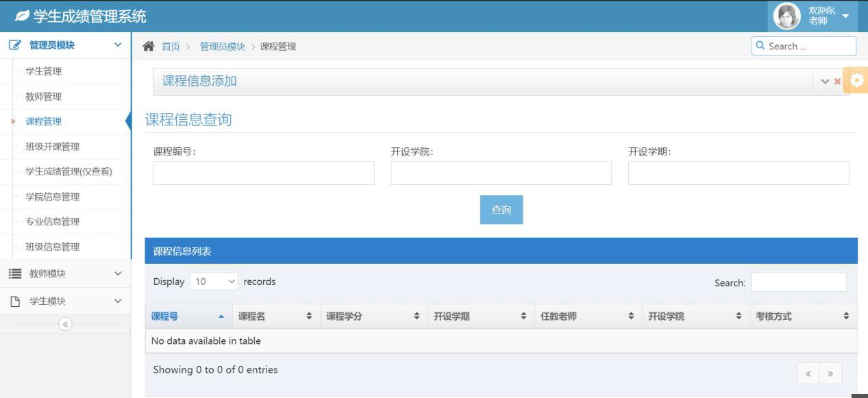Screen dimensions: 868x398
Task: Sort table by 课程学分 column
Action: click(374, 316)
